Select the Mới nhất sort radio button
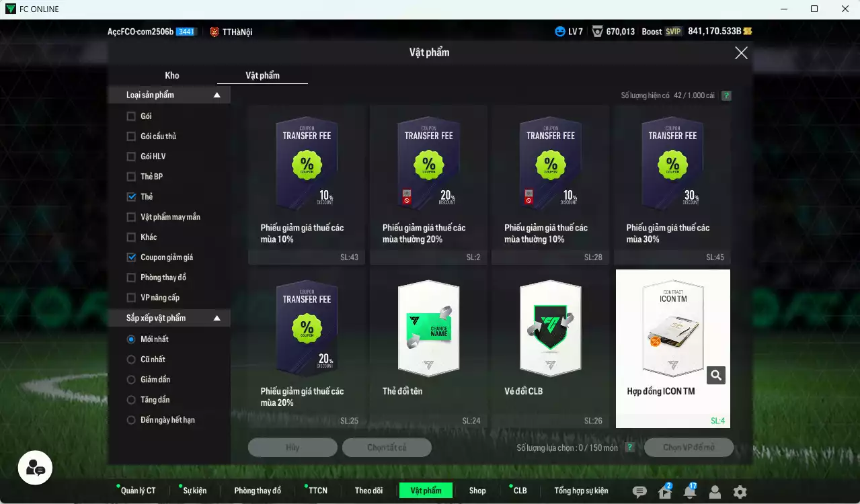Viewport: 860px width, 504px height. [x=131, y=339]
